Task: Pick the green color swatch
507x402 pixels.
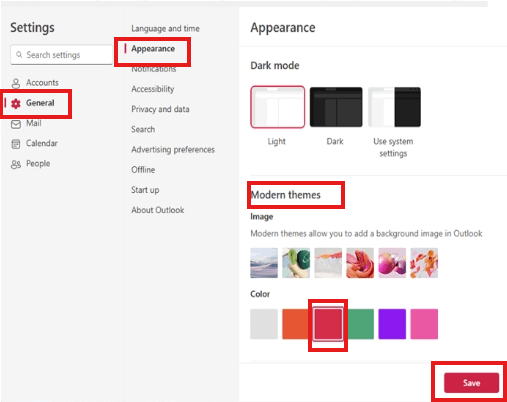Action: tap(360, 324)
